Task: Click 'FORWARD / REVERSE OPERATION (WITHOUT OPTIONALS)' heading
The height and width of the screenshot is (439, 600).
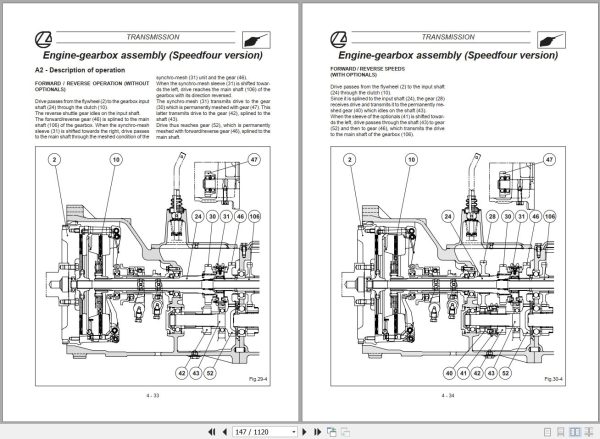Action: (92, 86)
